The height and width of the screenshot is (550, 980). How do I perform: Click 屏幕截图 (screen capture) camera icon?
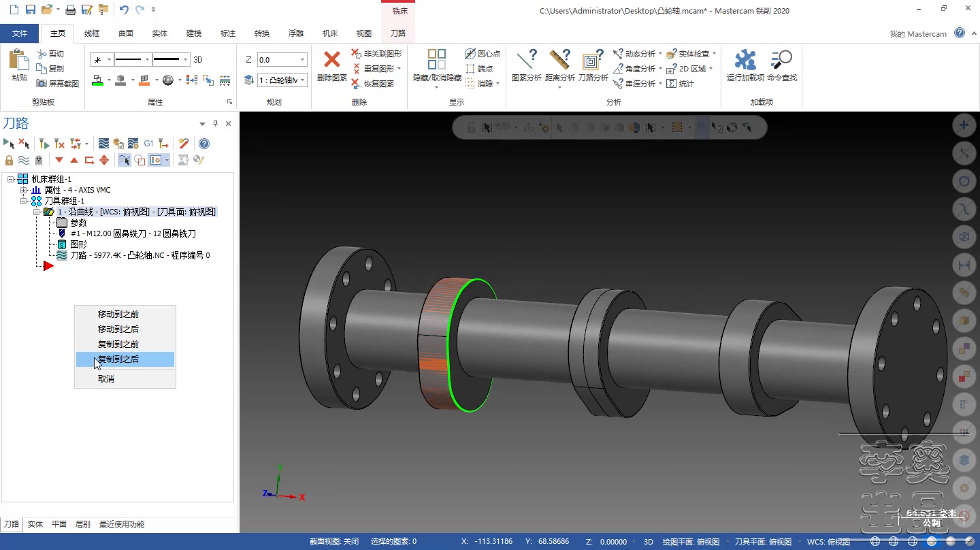point(42,84)
